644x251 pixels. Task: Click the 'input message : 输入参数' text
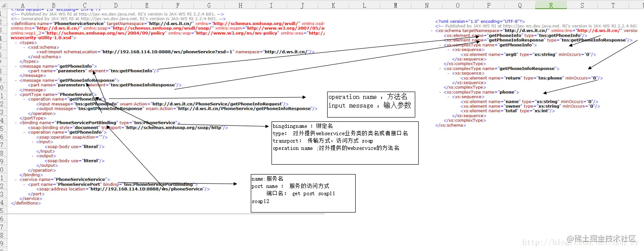[x=369, y=106]
